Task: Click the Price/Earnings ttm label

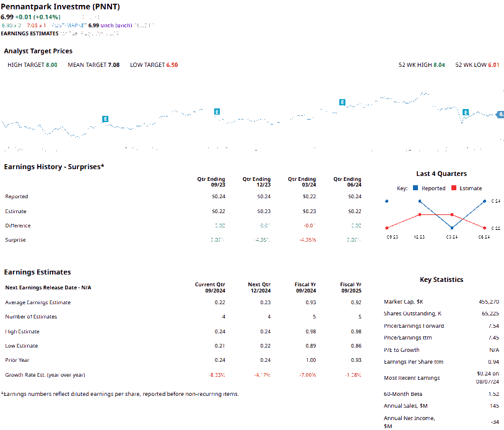Action: (x=408, y=338)
